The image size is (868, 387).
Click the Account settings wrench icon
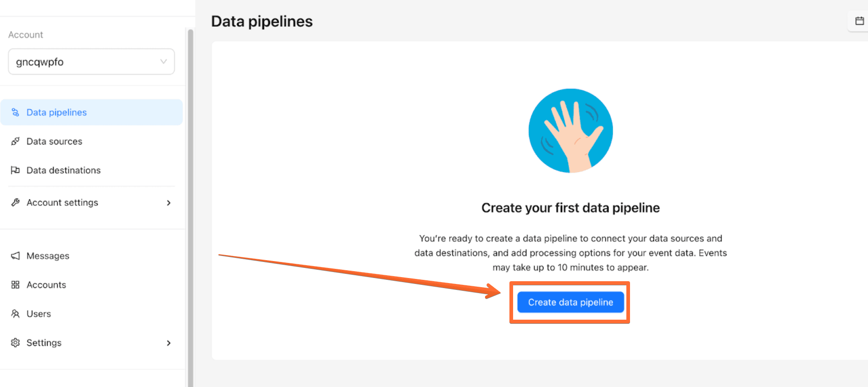pos(15,202)
